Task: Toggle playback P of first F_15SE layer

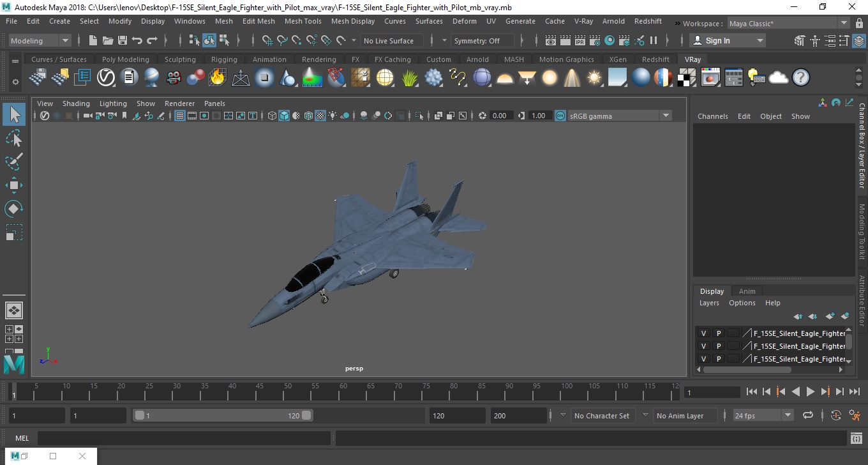Action: [x=718, y=333]
